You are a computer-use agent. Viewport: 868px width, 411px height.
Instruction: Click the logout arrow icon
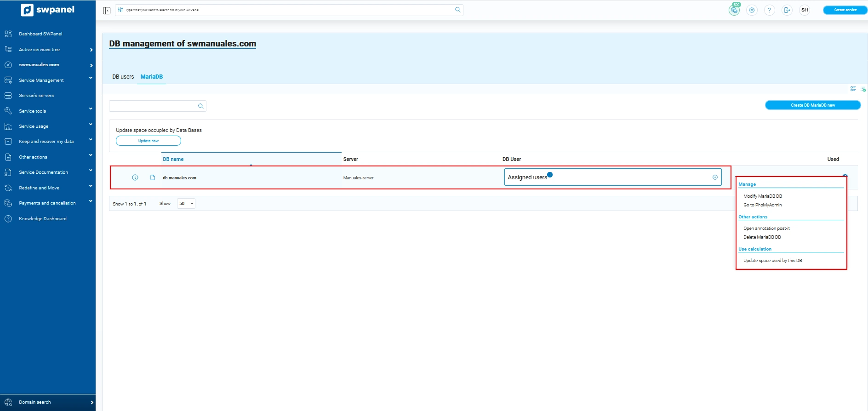click(x=787, y=10)
